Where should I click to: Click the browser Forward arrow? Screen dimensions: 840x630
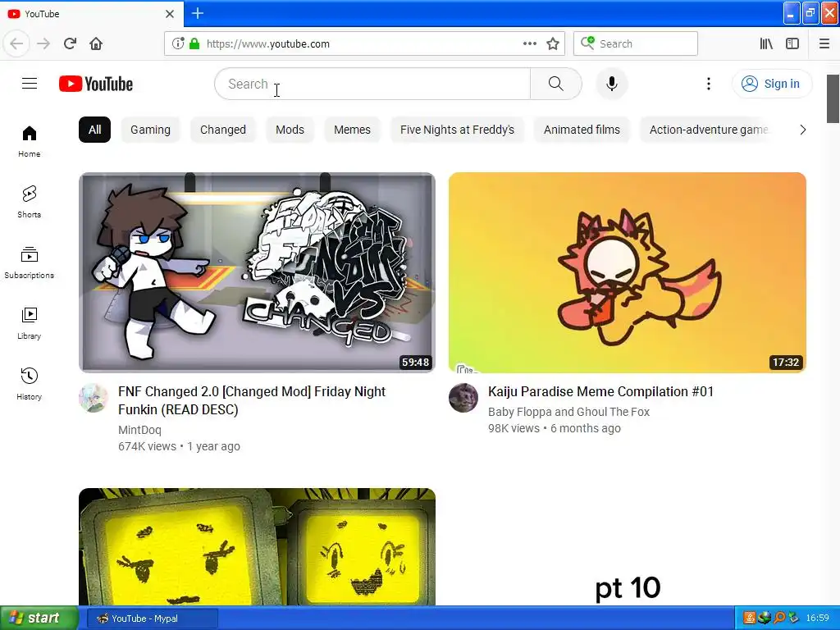[x=43, y=43]
